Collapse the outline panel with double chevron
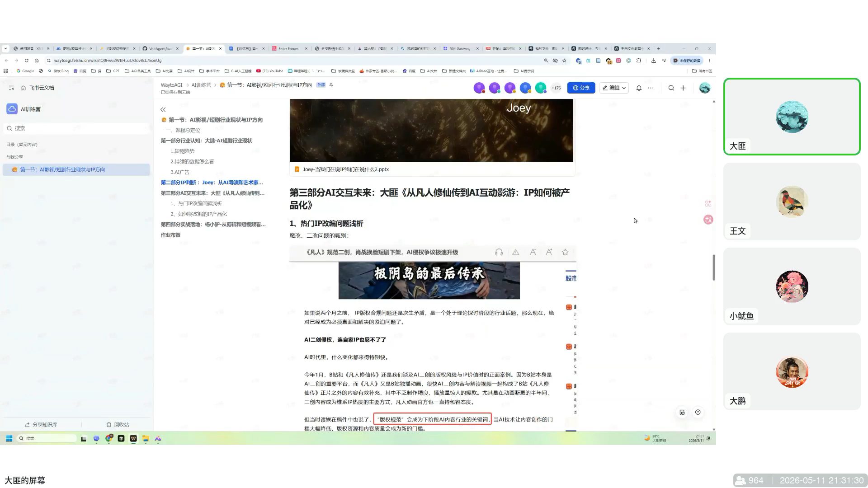 point(163,109)
